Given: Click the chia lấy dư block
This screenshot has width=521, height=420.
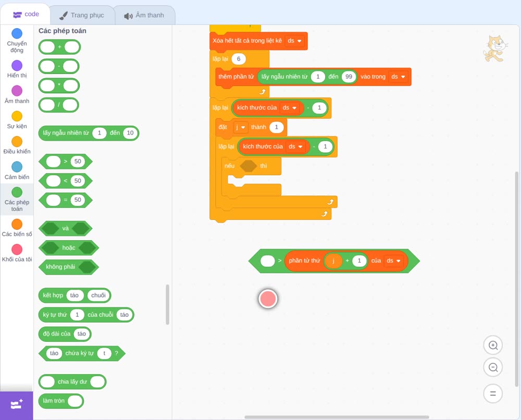Looking at the screenshot, I should pos(72,382).
